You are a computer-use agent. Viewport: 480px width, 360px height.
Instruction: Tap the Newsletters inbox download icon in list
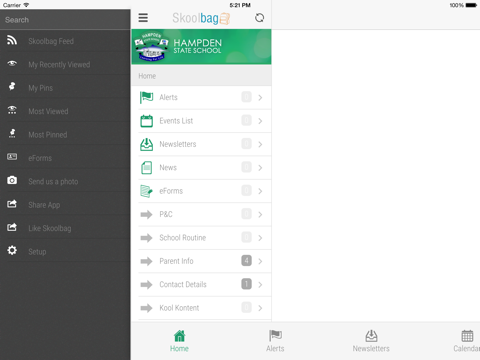(146, 144)
